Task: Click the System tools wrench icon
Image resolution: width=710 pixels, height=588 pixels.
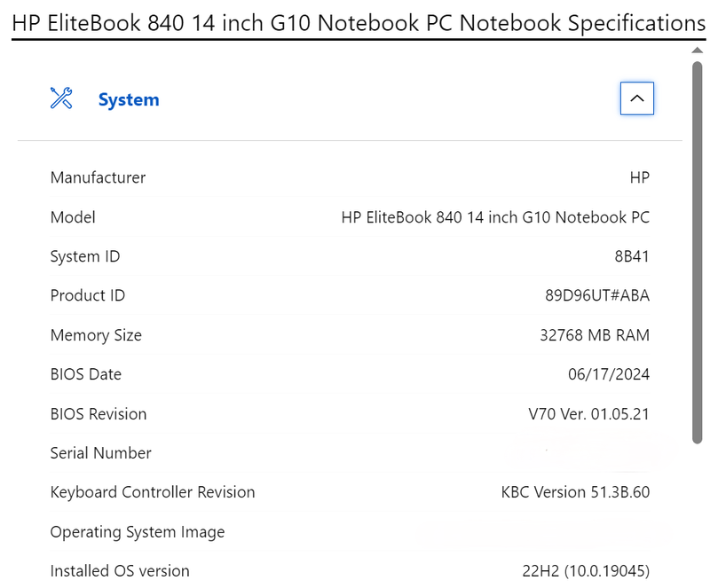Action: tap(61, 98)
